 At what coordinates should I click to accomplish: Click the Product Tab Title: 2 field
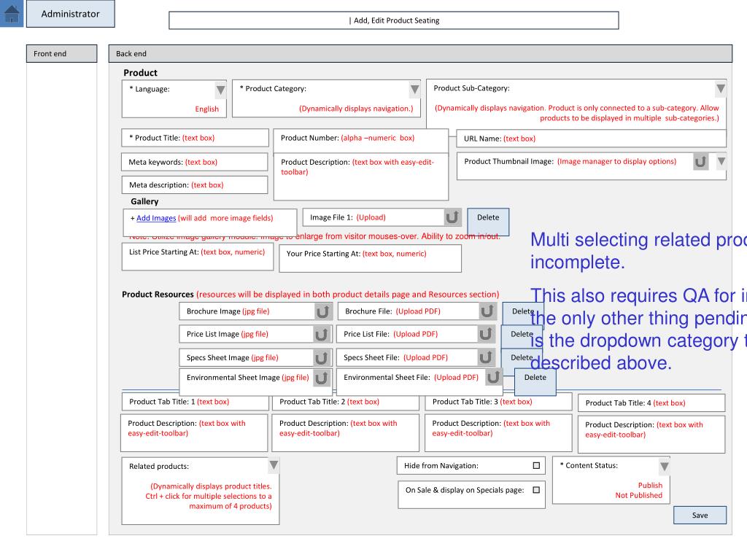coord(345,402)
